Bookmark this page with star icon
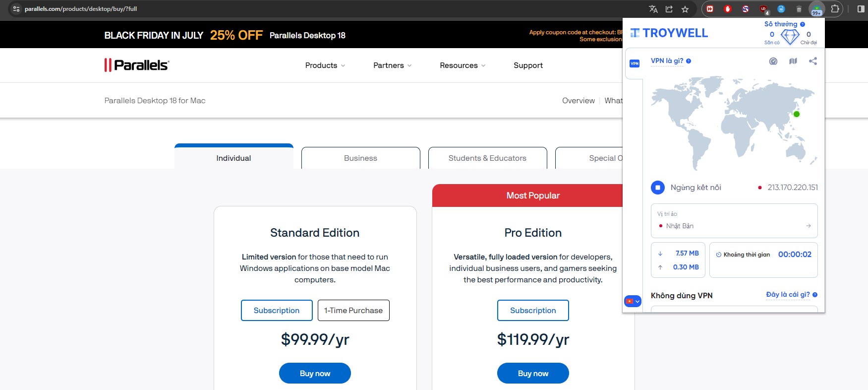 [685, 9]
